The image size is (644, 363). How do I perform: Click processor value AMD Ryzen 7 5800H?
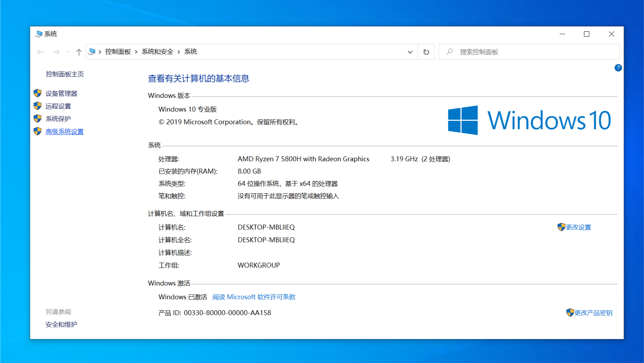point(303,159)
